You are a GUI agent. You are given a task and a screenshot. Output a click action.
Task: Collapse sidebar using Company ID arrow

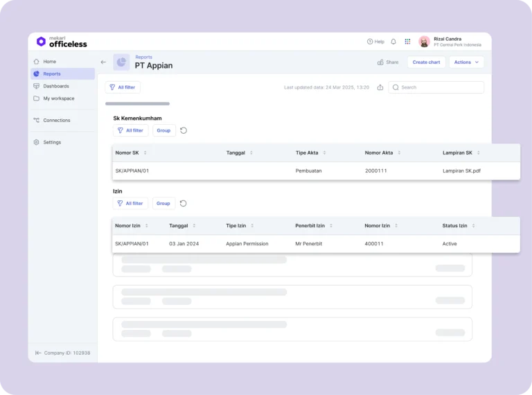(x=38, y=353)
